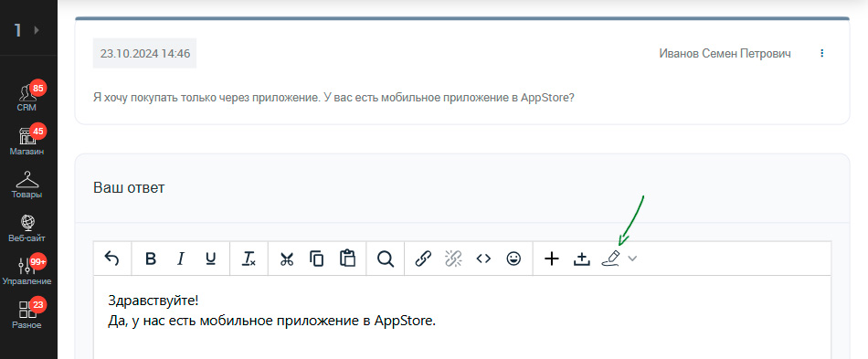Insert a link
The height and width of the screenshot is (359, 868).
pos(423,259)
